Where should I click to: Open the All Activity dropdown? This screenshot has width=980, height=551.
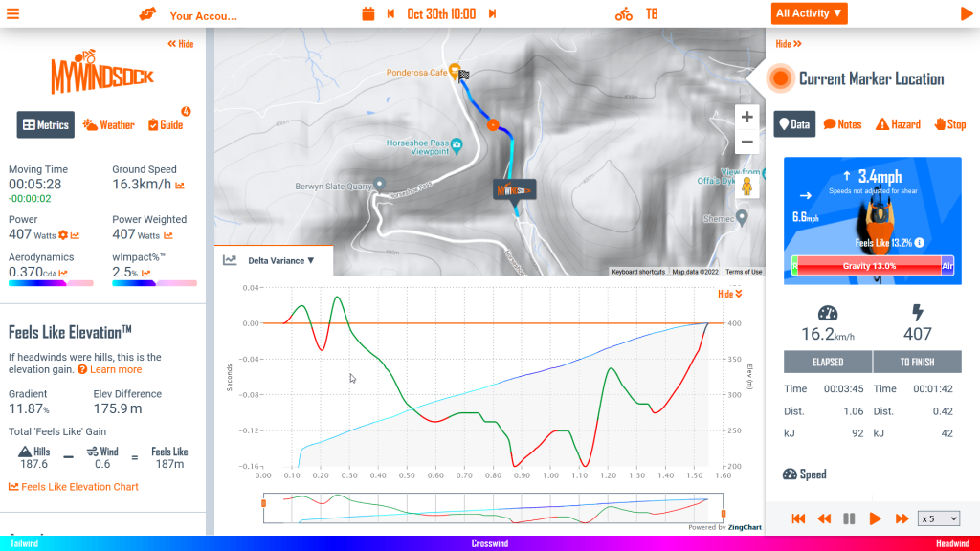click(x=809, y=13)
